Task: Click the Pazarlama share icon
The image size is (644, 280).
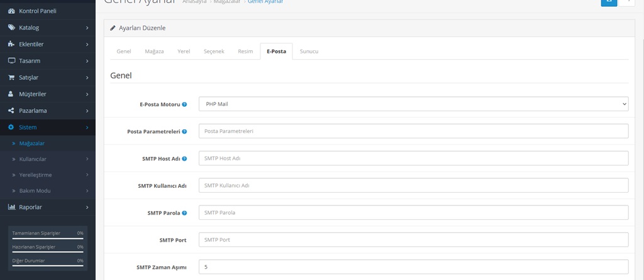Action: pos(11,110)
